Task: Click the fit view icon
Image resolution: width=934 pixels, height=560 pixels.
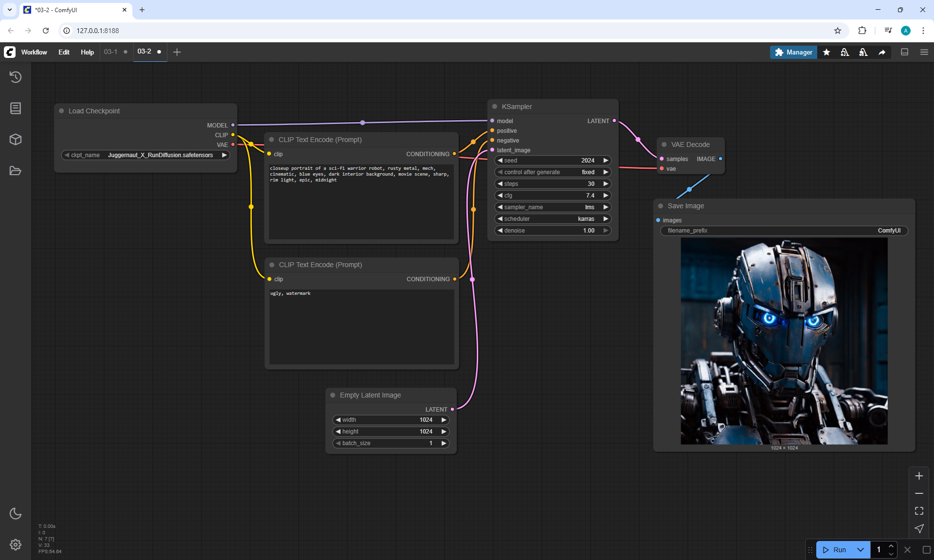Action: (x=919, y=511)
